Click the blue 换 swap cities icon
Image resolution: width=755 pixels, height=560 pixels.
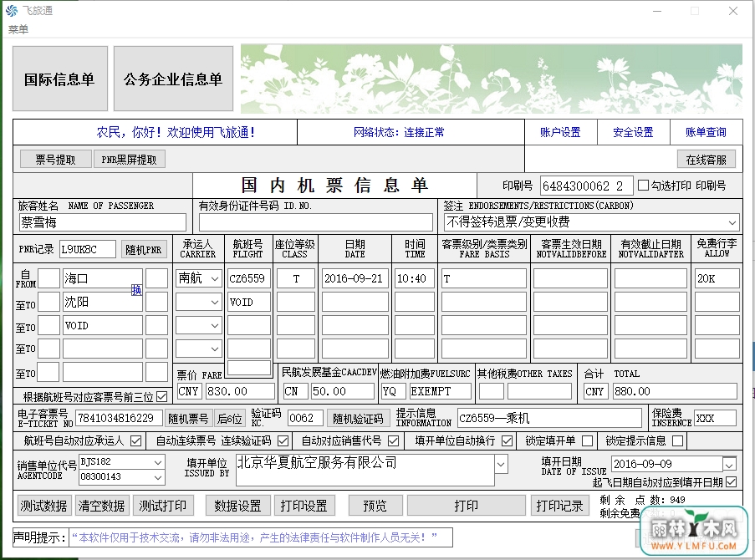137,290
